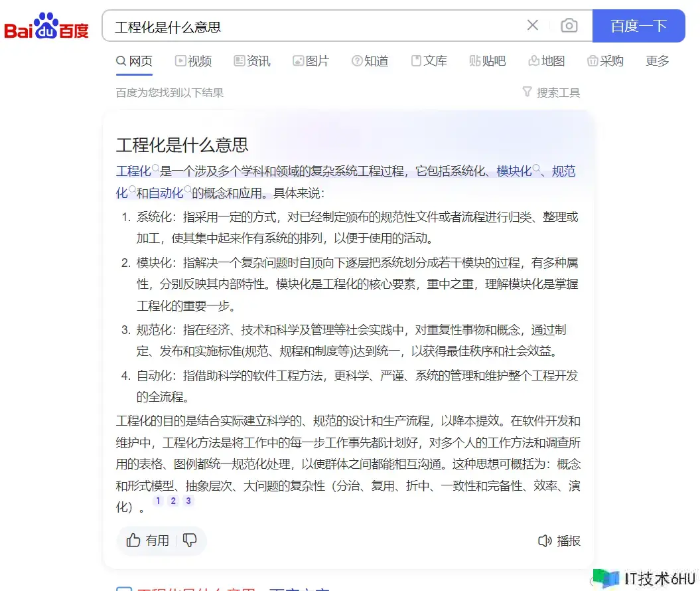Go to the 文库 tab
This screenshot has width=700, height=591.
point(429,61)
